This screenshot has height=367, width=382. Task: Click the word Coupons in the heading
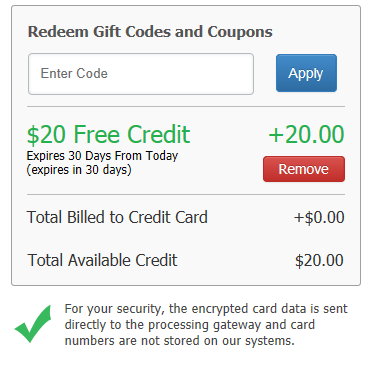[240, 33]
